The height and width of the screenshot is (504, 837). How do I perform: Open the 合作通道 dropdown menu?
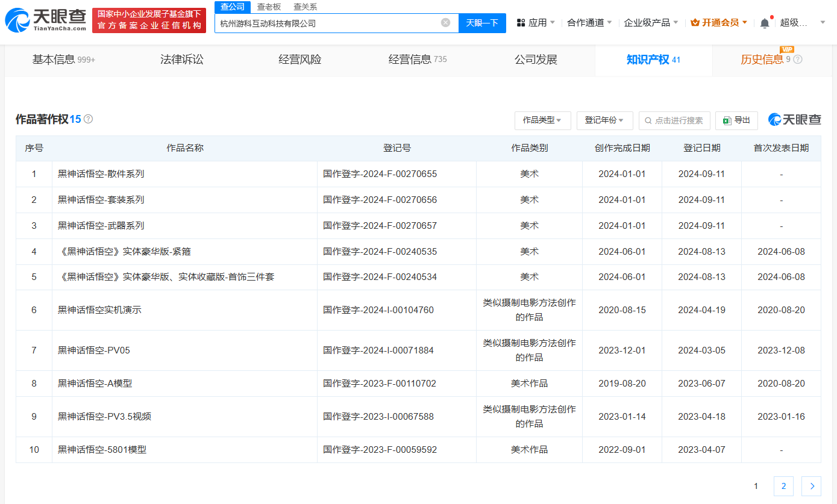coord(589,23)
